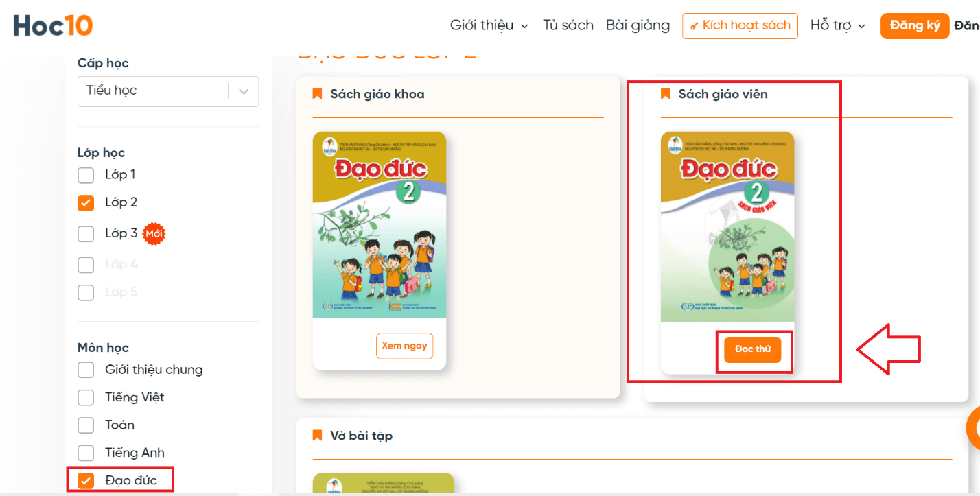This screenshot has height=496, width=980.
Task: Click the Cấp học label
Action: click(x=103, y=63)
